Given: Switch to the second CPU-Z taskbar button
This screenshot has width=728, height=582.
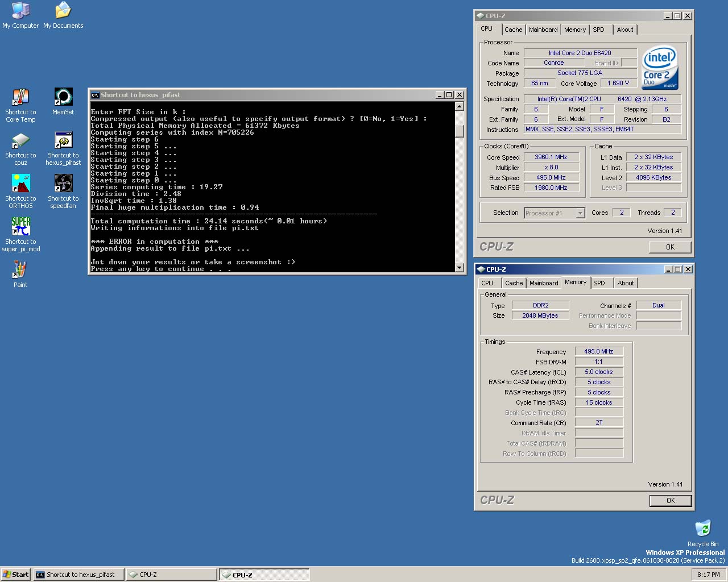Looking at the screenshot, I should point(264,575).
